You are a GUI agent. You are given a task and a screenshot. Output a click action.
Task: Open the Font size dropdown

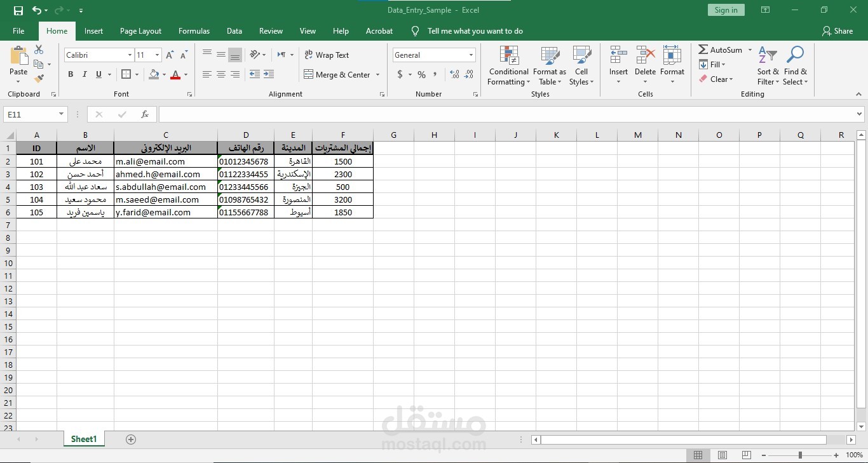(x=158, y=55)
